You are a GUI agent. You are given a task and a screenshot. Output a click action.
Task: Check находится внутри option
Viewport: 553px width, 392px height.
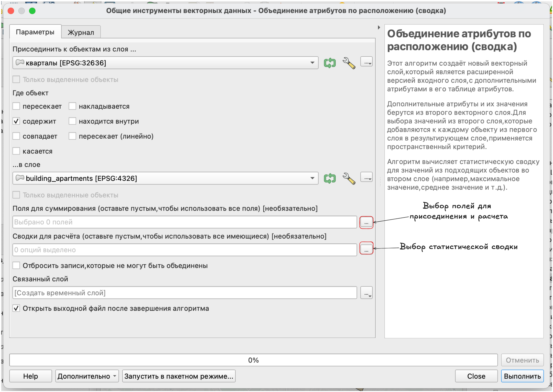[x=73, y=121]
